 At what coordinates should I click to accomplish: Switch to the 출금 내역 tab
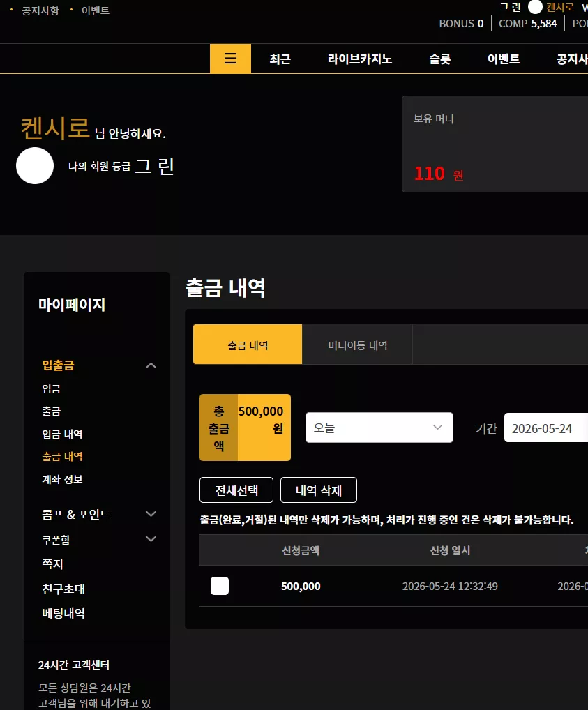[x=248, y=344]
